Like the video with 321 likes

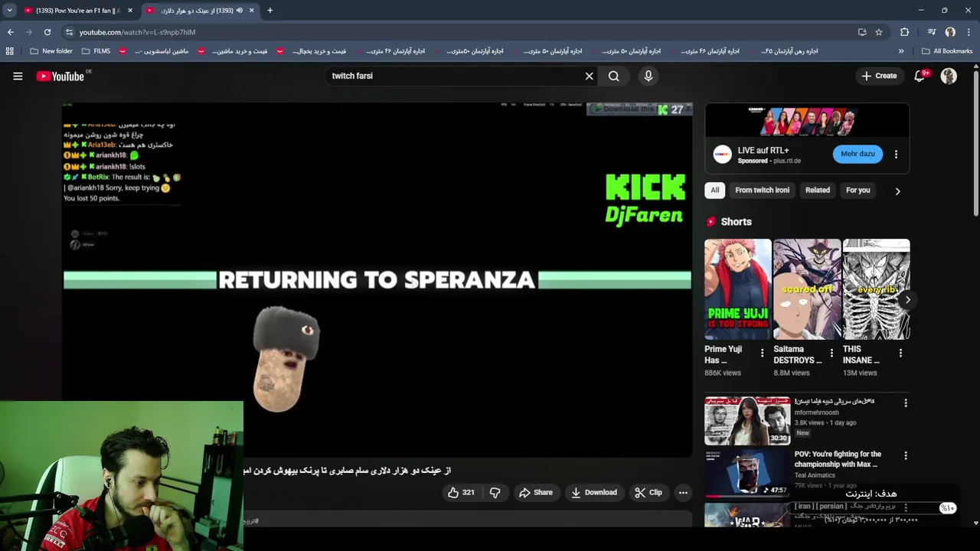coord(461,492)
